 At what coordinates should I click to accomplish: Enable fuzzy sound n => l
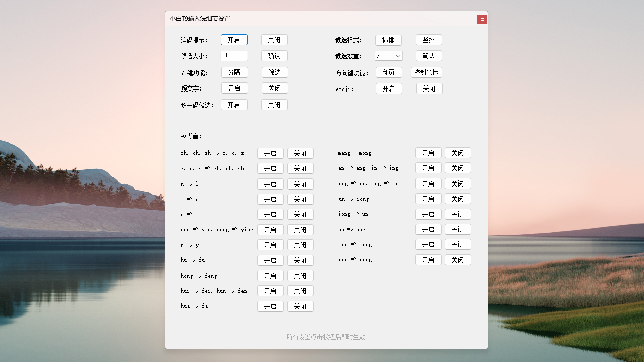[x=270, y=184]
